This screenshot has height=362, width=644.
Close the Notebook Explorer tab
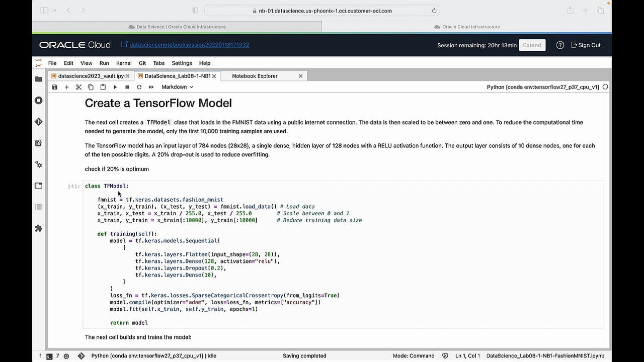point(300,76)
